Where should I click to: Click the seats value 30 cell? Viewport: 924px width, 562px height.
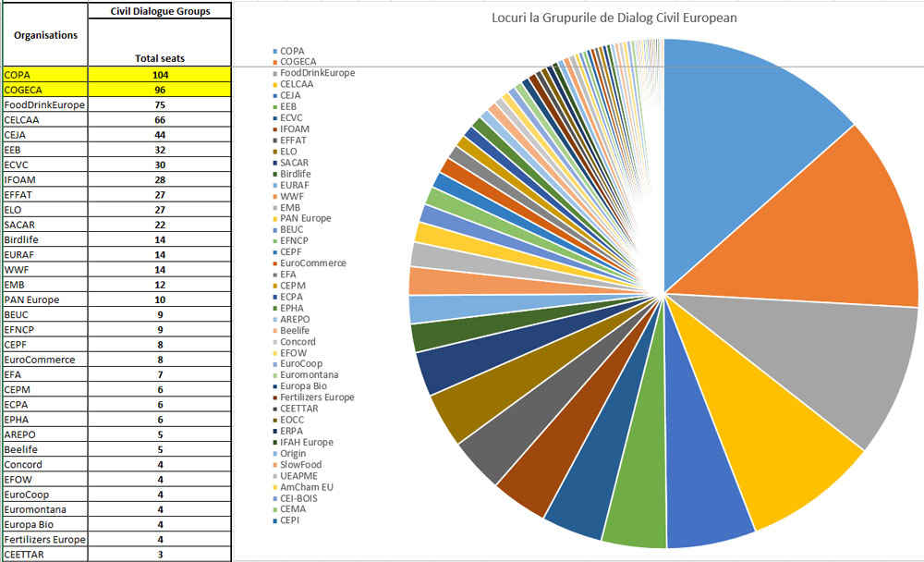pyautogui.click(x=160, y=165)
